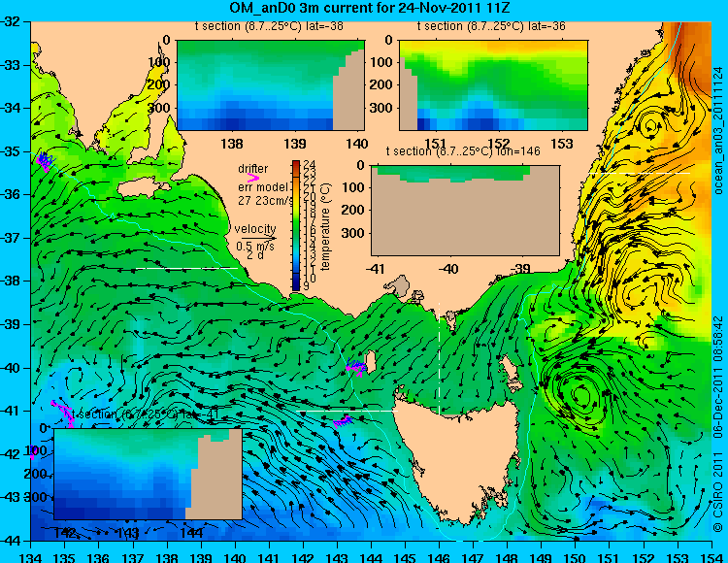
Task: Open the lat=-38 temperature section plot
Action: [x=271, y=85]
